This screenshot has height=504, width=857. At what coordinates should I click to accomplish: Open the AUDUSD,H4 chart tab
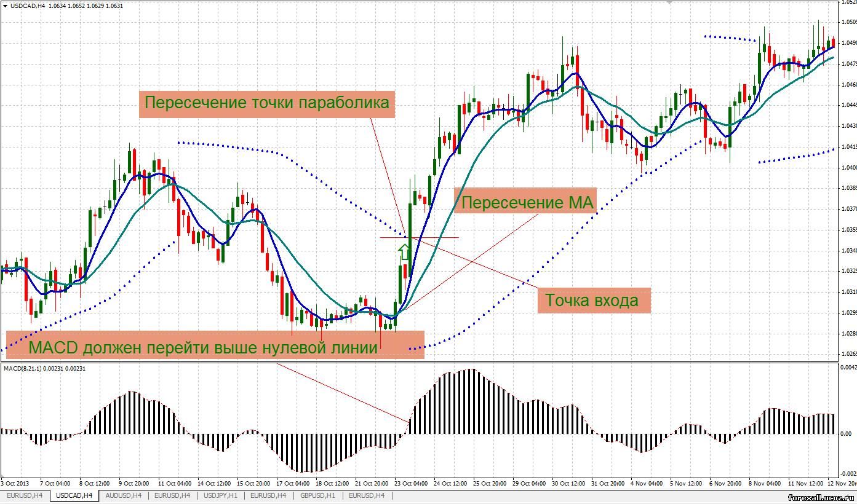coord(123,495)
